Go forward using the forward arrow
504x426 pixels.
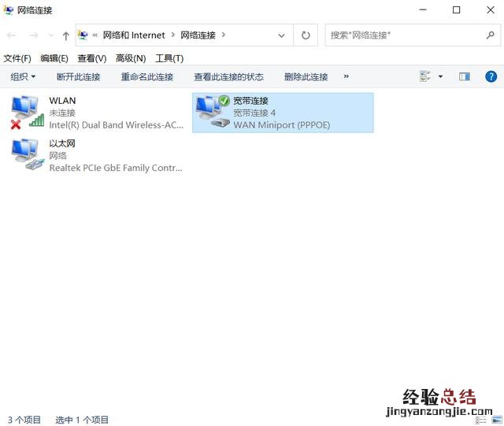[x=33, y=35]
